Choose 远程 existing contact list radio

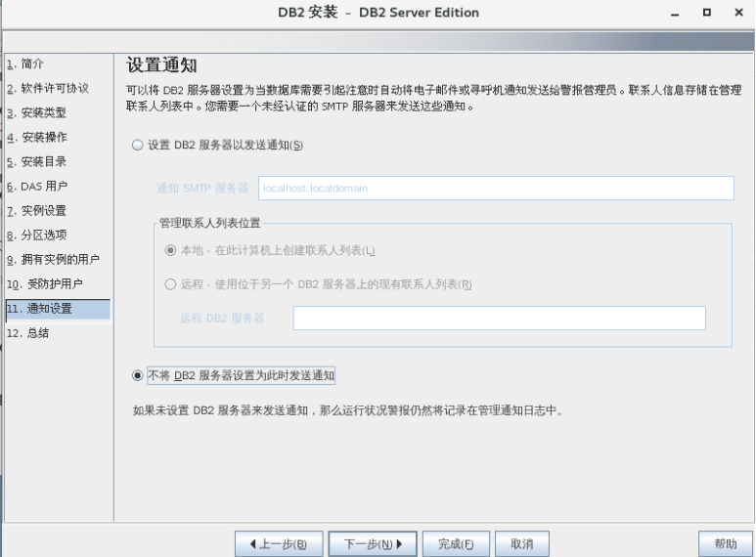[x=170, y=284]
